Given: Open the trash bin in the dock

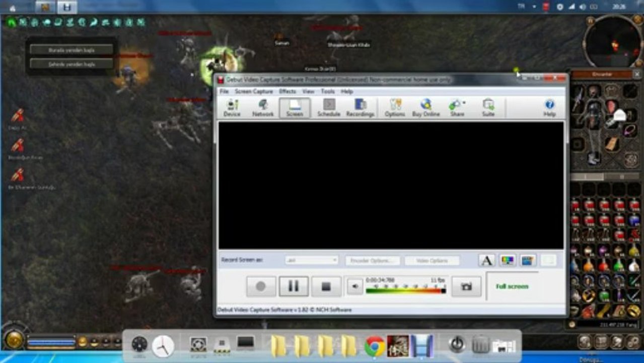Looking at the screenshot, I should tap(481, 346).
